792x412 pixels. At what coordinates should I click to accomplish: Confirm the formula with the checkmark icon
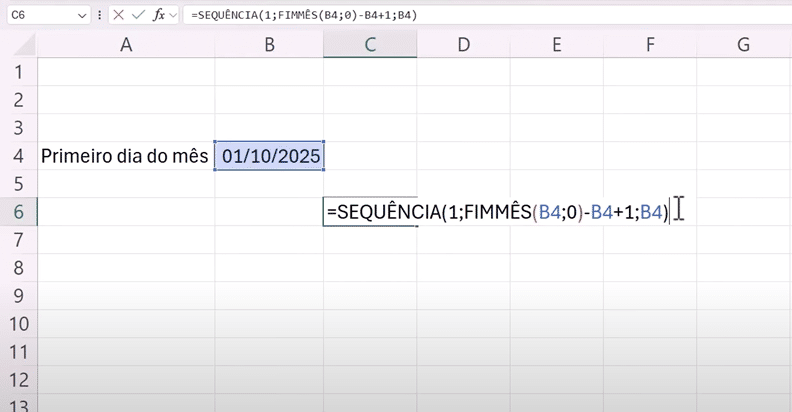[138, 15]
